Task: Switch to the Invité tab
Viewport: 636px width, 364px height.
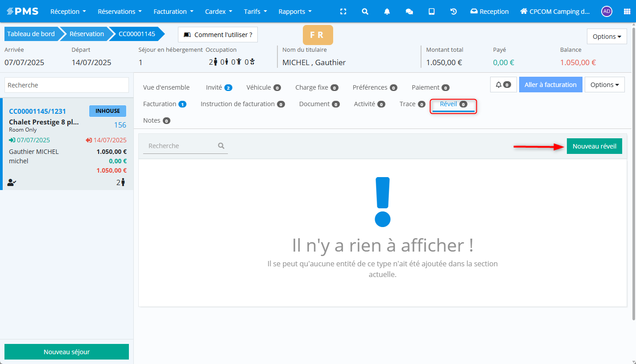Action: (x=219, y=87)
